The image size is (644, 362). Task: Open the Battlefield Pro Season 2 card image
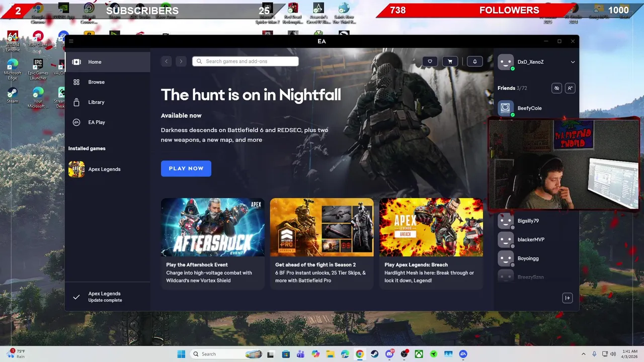point(322,227)
